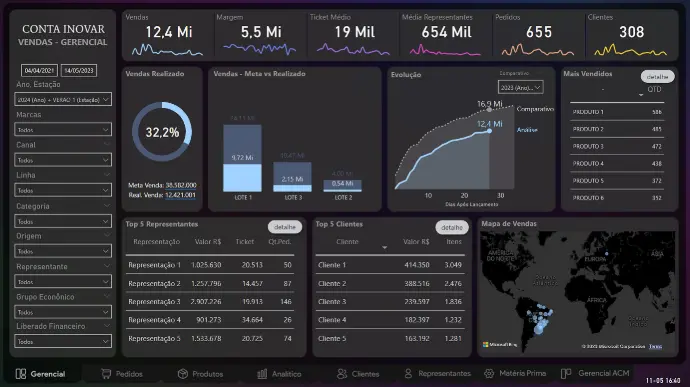Select the Representação 3 row
This screenshot has width=690, height=387.
coord(210,302)
